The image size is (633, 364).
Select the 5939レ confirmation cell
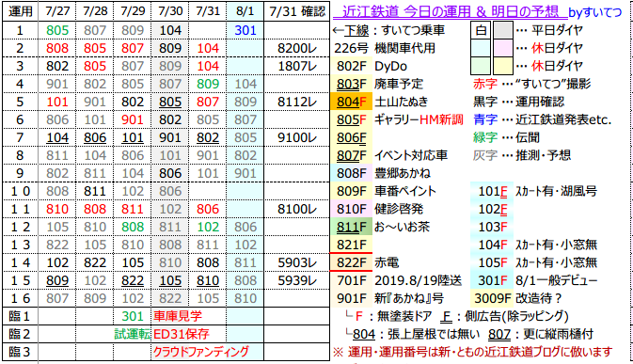click(296, 280)
